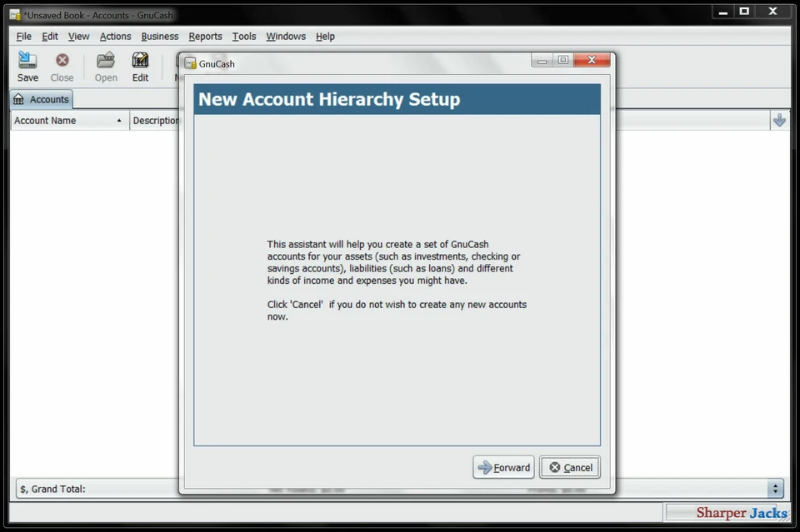Image resolution: width=800 pixels, height=532 pixels.
Task: Open column visibility options via the arrow icon
Action: pyautogui.click(x=780, y=120)
